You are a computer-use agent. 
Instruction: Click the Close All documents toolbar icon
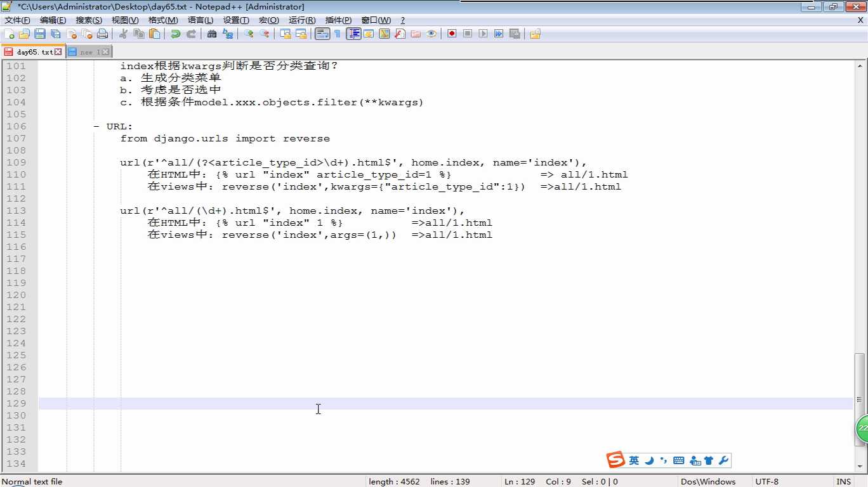tap(87, 34)
